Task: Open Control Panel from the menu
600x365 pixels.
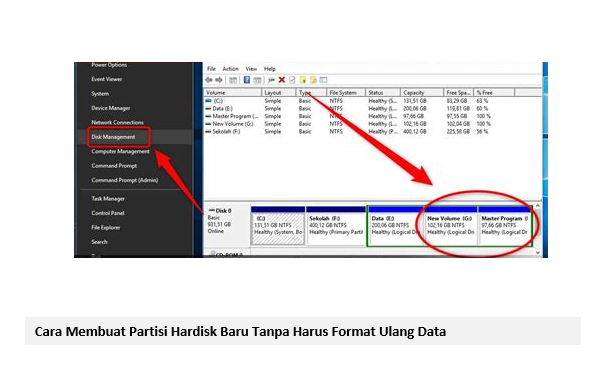Action: tap(108, 213)
